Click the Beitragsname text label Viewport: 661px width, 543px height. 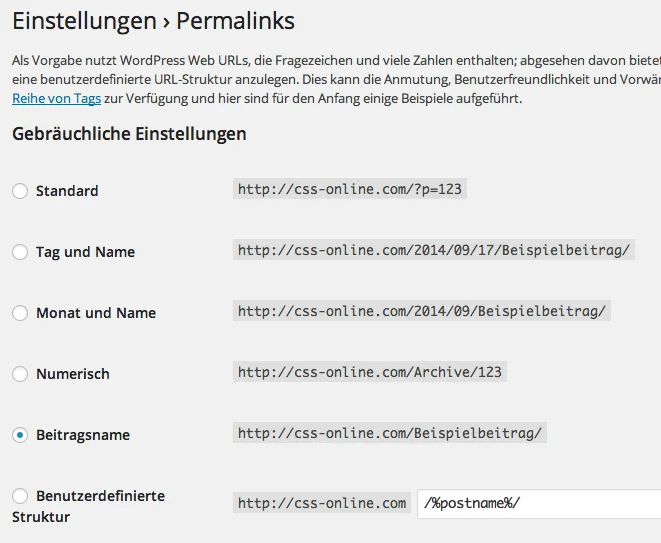point(83,435)
